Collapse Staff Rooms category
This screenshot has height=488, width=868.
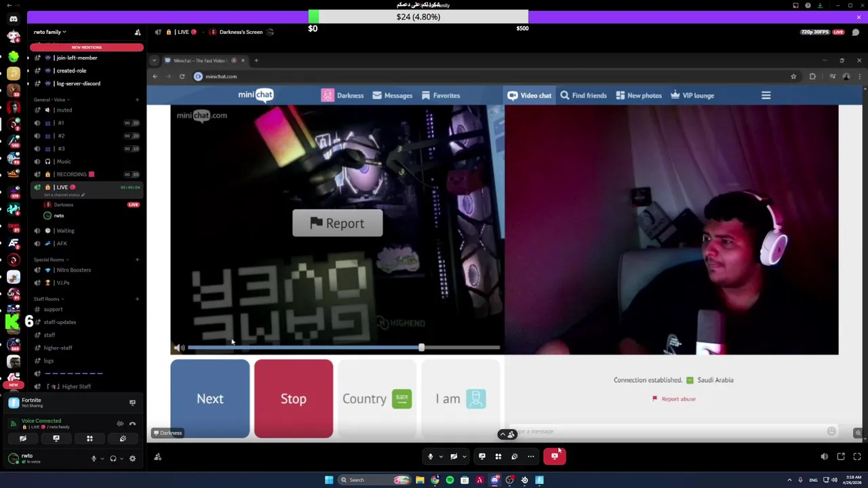(49, 299)
